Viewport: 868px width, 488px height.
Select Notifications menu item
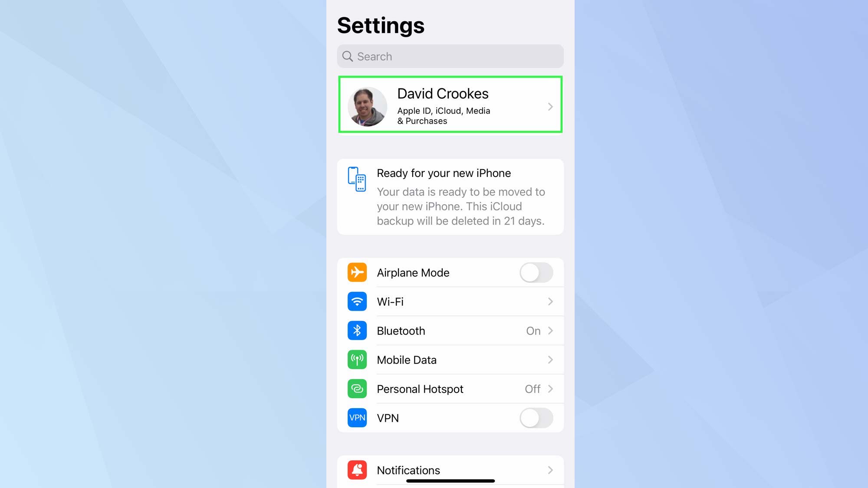[450, 470]
